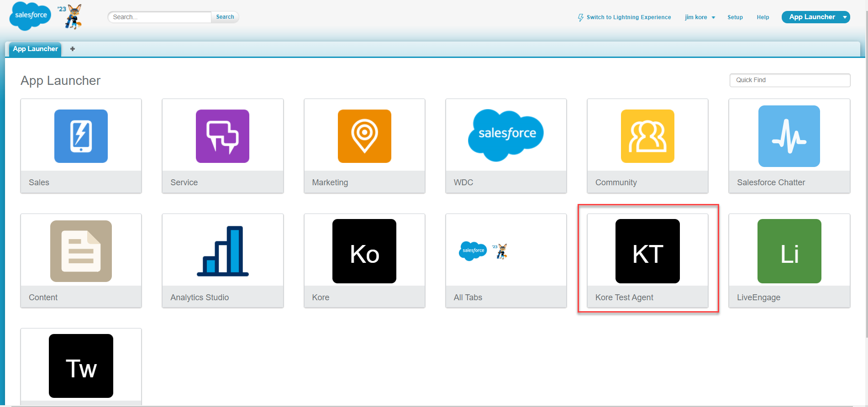The width and height of the screenshot is (868, 407).
Task: Click the black Ko Kore tile
Action: point(364,251)
